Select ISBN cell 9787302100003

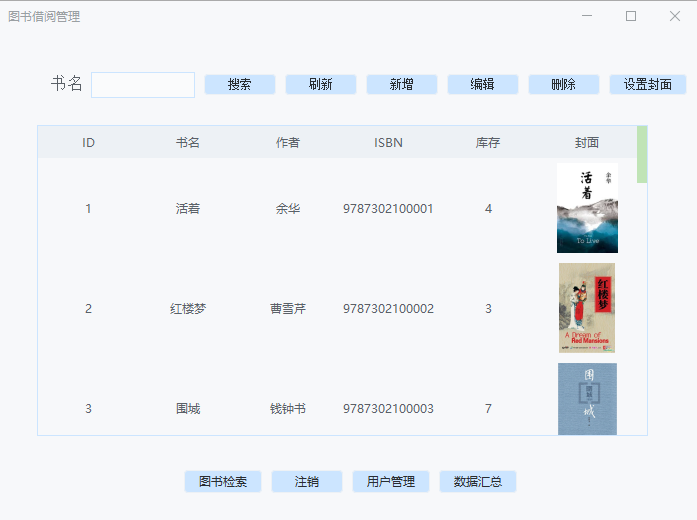coord(388,408)
